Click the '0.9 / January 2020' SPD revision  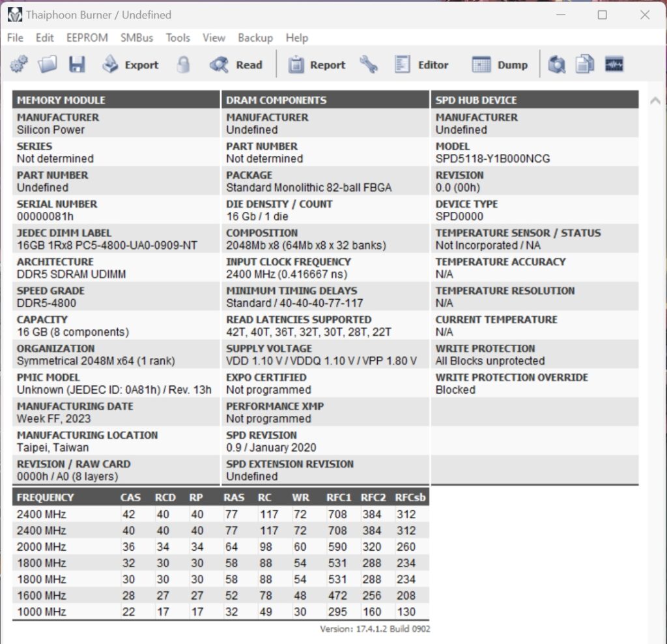[271, 448]
